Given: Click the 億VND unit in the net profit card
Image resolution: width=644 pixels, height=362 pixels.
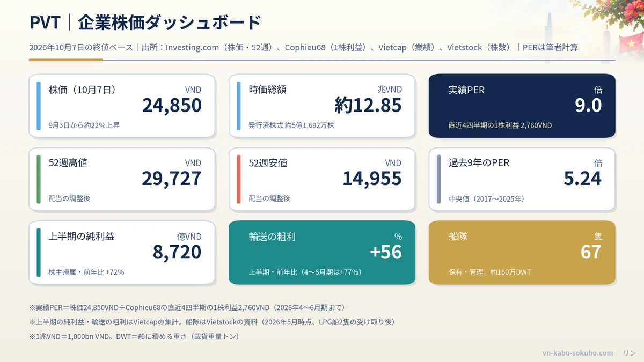Looking at the screenshot, I should click(189, 237).
